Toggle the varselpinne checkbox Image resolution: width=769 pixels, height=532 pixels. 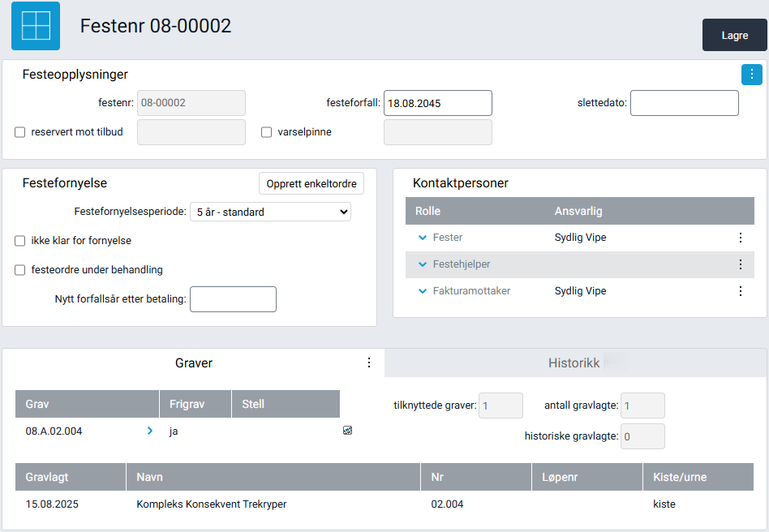266,132
